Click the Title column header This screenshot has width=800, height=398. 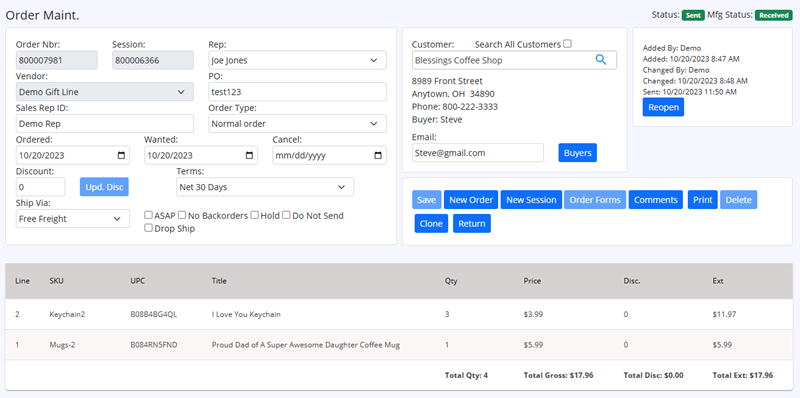[219, 281]
